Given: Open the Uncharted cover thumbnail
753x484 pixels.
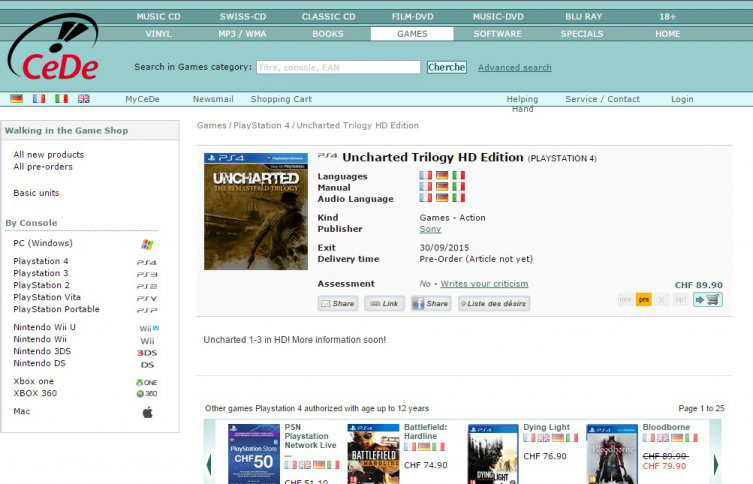Looking at the screenshot, I should point(256,211).
